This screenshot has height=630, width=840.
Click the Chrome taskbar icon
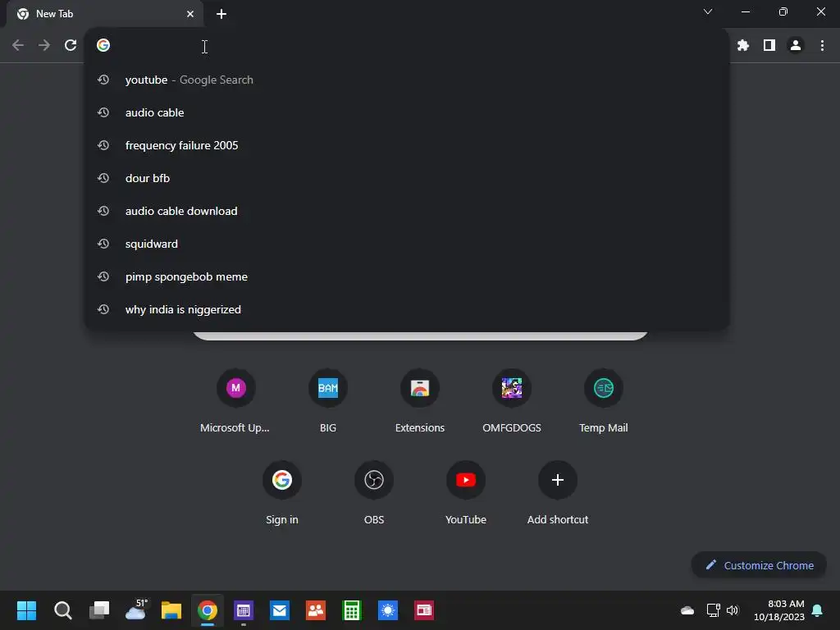click(208, 610)
